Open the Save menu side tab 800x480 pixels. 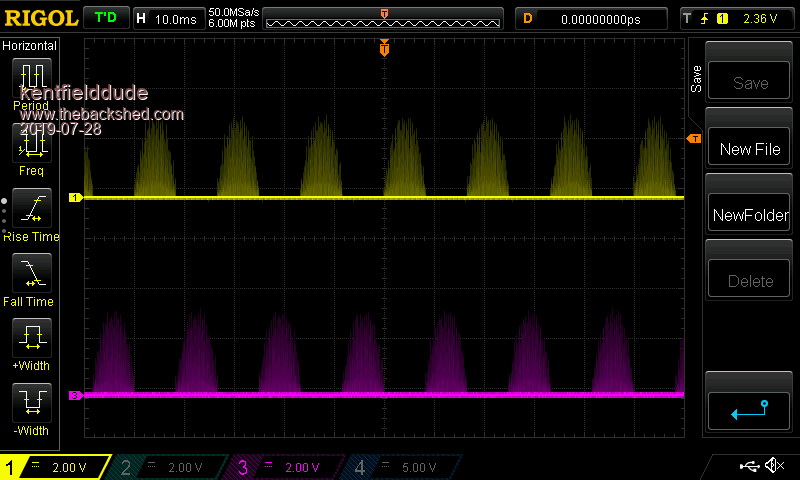696,79
